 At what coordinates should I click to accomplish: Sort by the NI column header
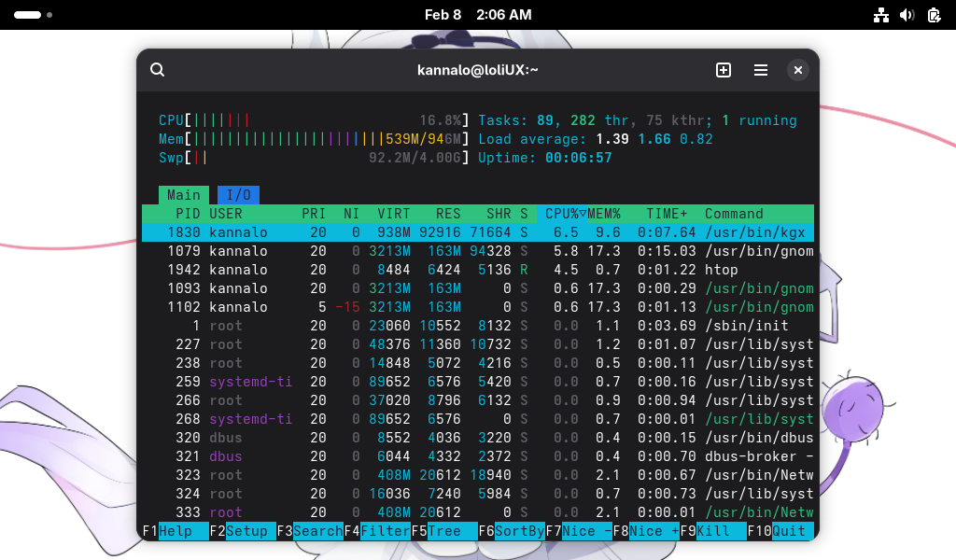point(351,214)
